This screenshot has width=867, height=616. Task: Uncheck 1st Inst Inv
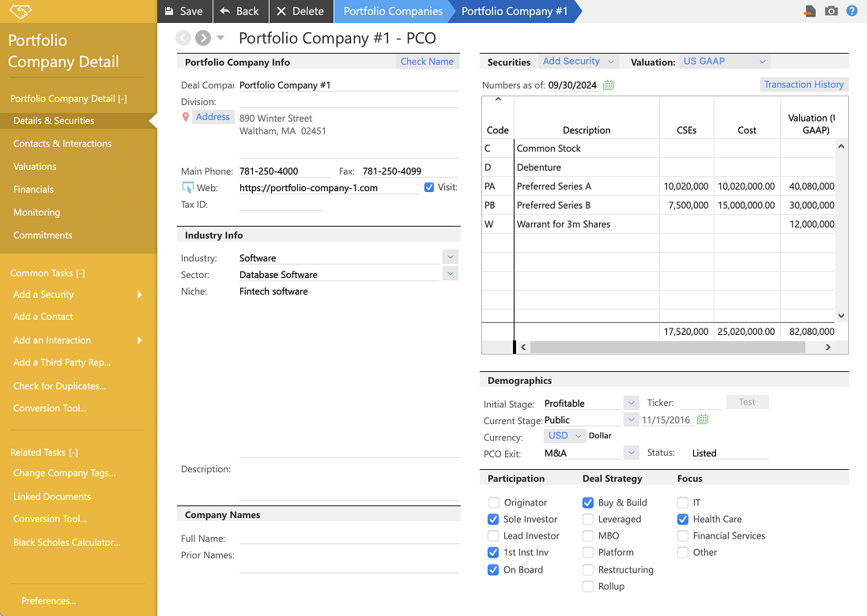pos(493,553)
